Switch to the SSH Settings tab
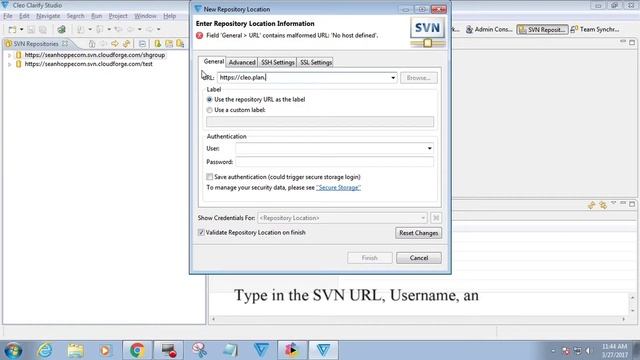640x360 pixels. pos(278,62)
